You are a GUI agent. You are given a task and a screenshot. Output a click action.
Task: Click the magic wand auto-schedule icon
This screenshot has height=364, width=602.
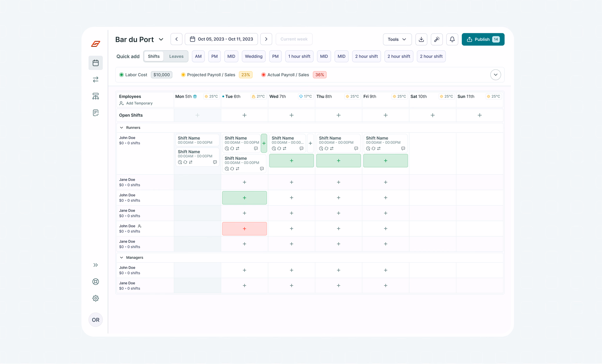437,39
